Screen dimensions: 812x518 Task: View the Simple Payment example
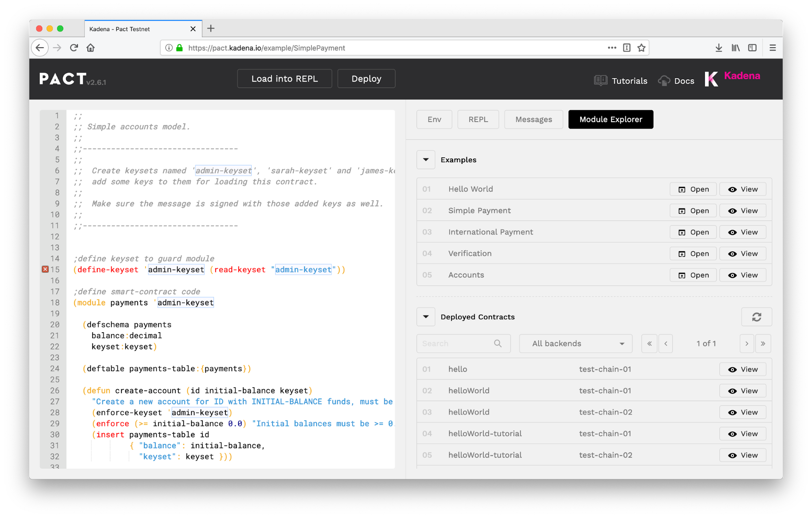pos(743,211)
